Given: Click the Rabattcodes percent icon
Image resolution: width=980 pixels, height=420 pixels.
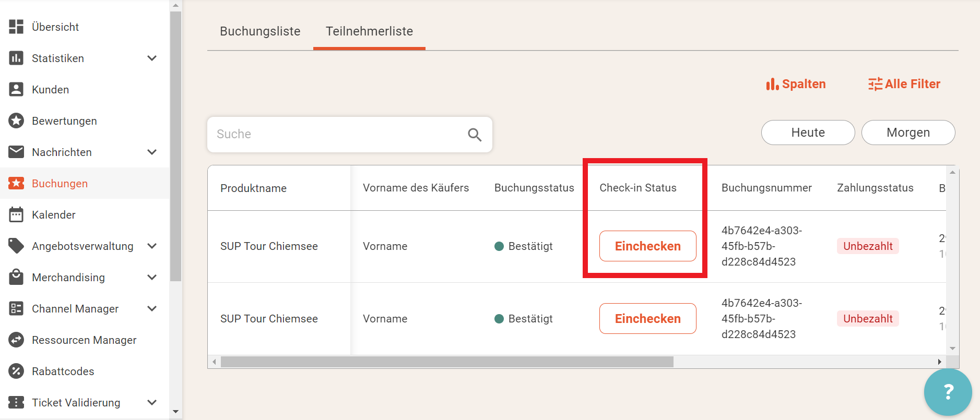Looking at the screenshot, I should tap(16, 371).
